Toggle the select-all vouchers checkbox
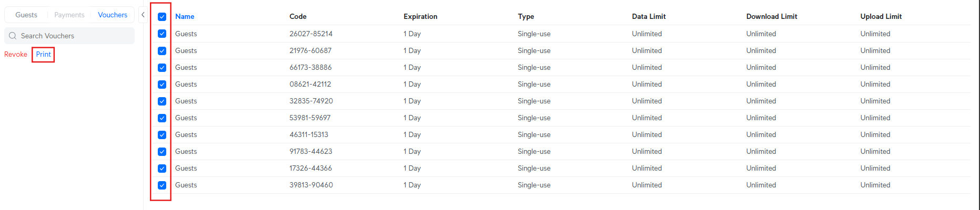980x210 pixels. (x=162, y=17)
